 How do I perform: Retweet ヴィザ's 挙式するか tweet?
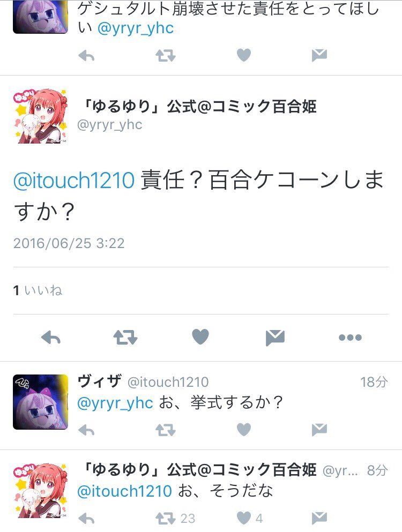click(166, 431)
